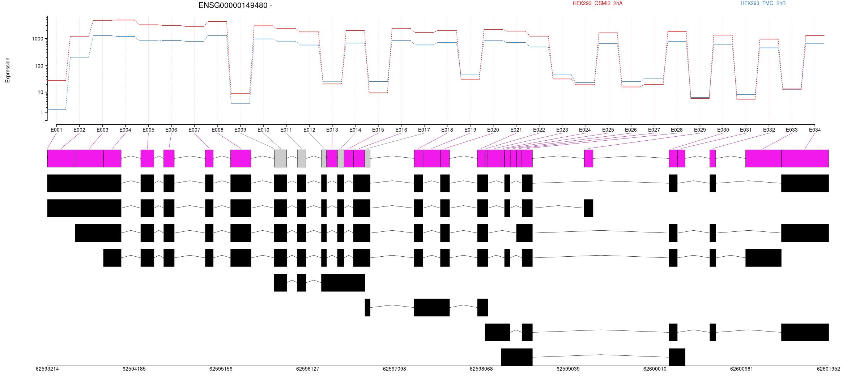Click exon label E025
This screenshot has width=868, height=376.
608,130
